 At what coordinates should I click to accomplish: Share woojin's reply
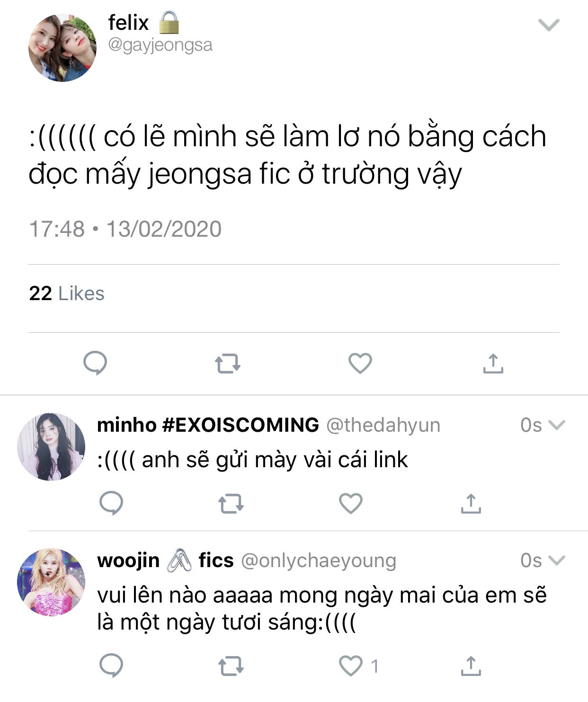point(471,666)
